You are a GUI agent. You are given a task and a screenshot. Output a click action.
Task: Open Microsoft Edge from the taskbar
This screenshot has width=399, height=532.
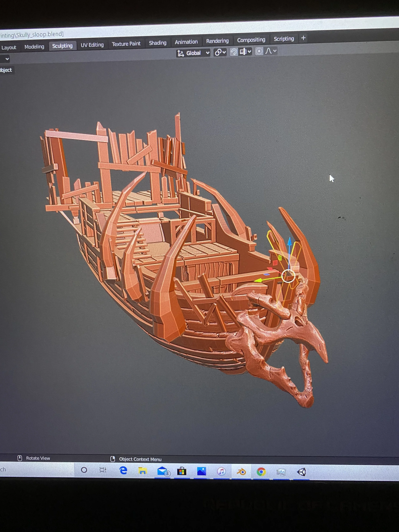(x=123, y=470)
